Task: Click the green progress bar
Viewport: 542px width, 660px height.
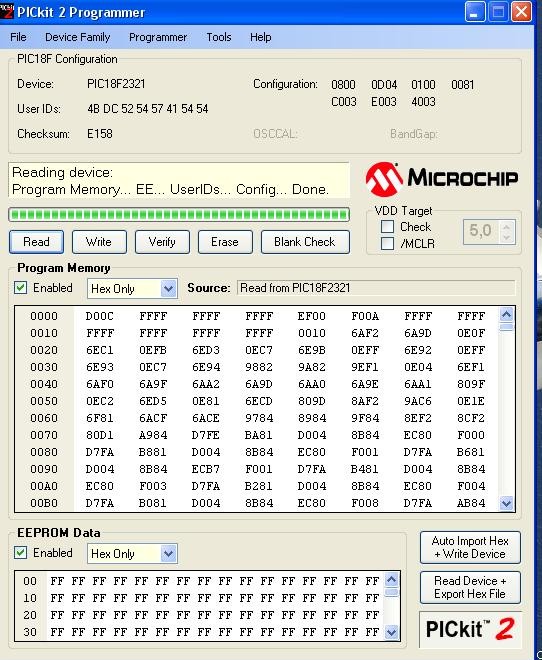Action: pos(179,215)
